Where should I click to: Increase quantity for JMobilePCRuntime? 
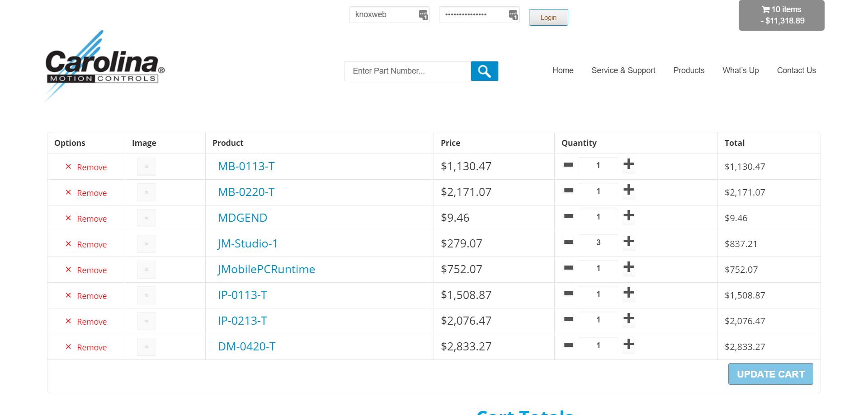(629, 267)
